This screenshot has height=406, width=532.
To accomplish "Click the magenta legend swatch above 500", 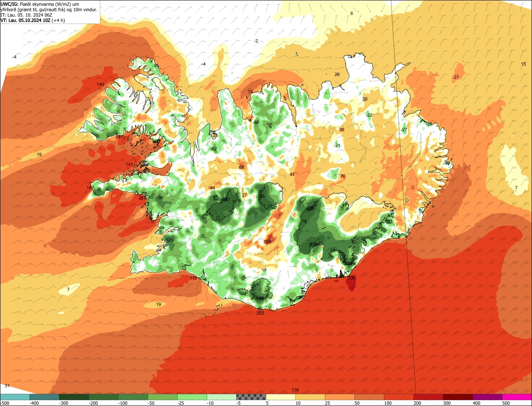I will (517, 397).
